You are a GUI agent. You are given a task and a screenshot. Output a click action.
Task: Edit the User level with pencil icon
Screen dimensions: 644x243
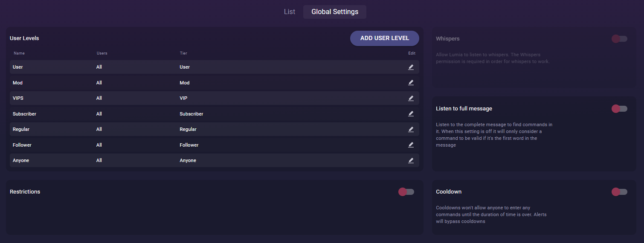pyautogui.click(x=411, y=67)
